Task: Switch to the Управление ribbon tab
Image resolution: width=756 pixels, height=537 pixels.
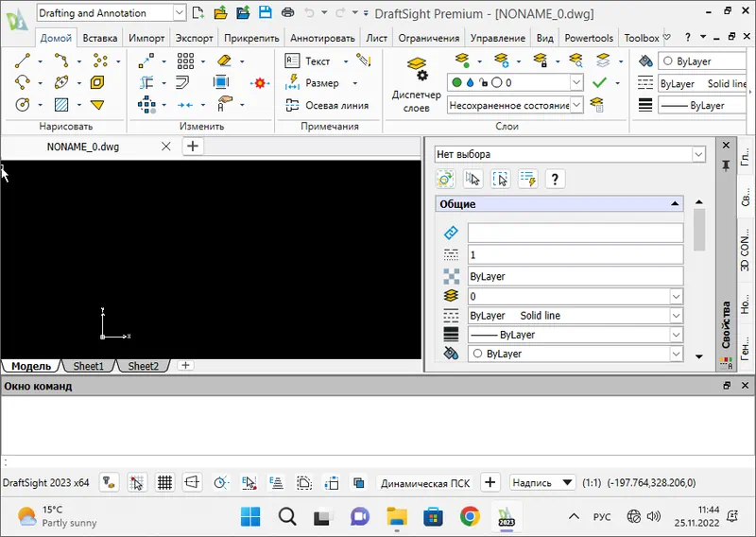Action: coord(498,38)
